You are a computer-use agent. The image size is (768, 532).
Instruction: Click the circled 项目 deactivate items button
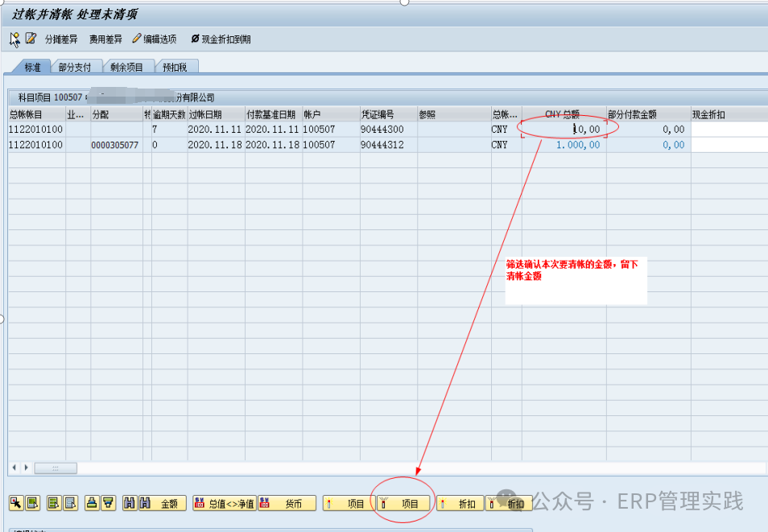pos(402,504)
